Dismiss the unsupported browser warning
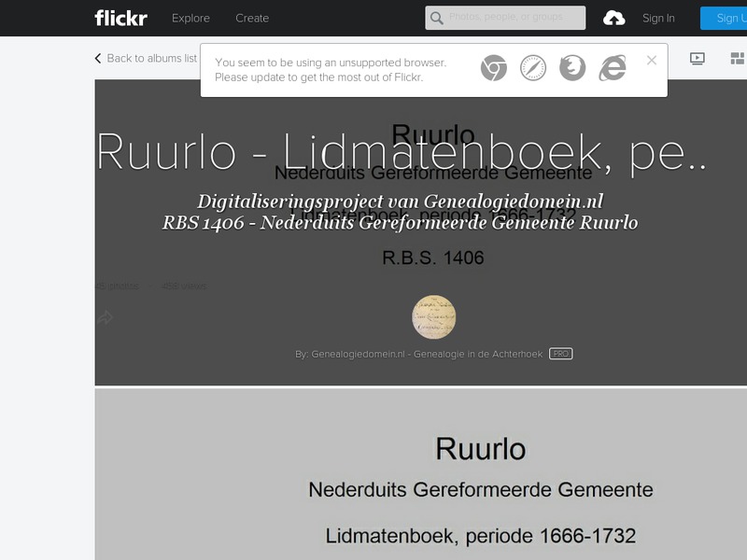Viewport: 747px width, 560px height. [x=651, y=58]
